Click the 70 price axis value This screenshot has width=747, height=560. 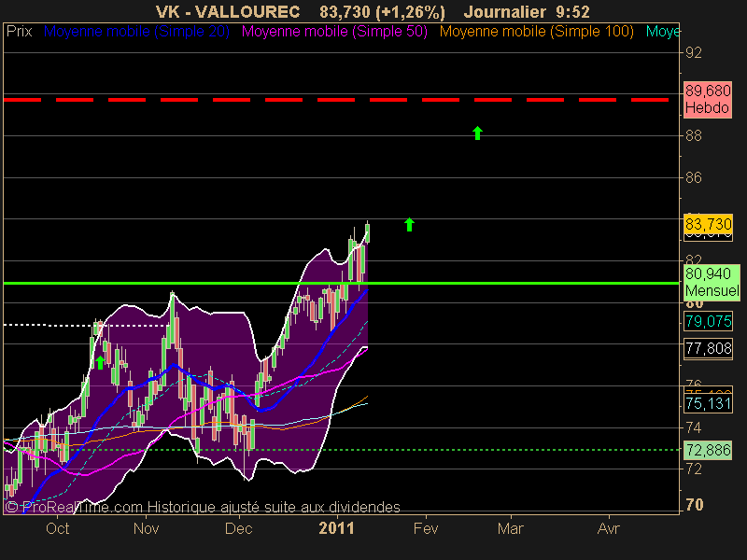point(694,504)
